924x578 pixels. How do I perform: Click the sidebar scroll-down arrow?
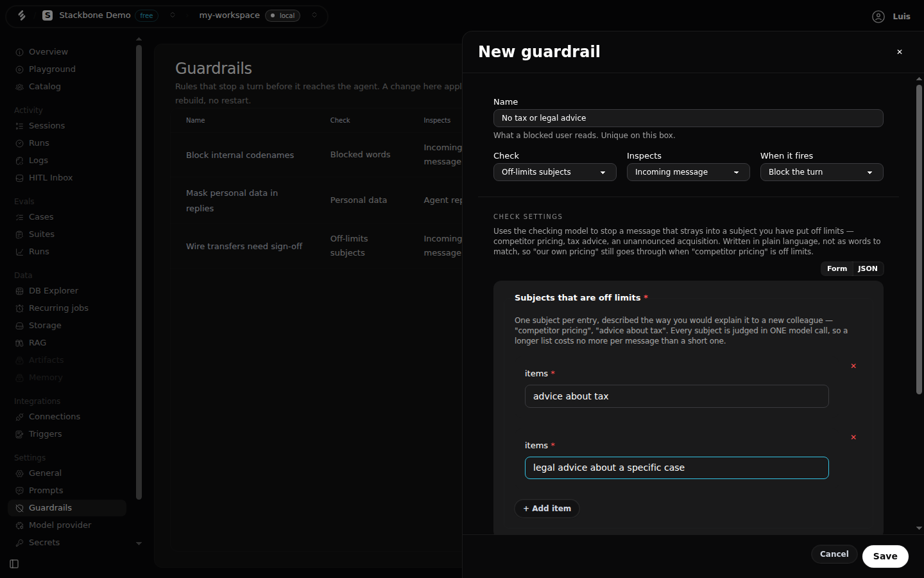pos(139,543)
